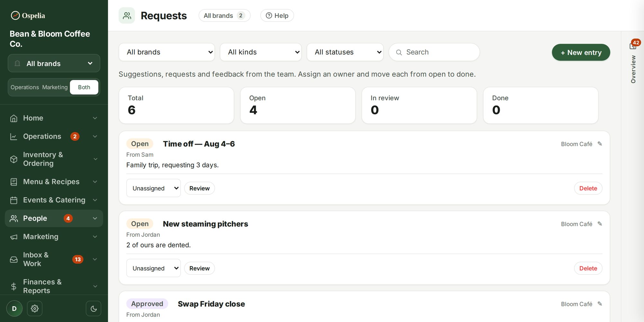Delete the Time off request
644x322 pixels.
point(588,188)
